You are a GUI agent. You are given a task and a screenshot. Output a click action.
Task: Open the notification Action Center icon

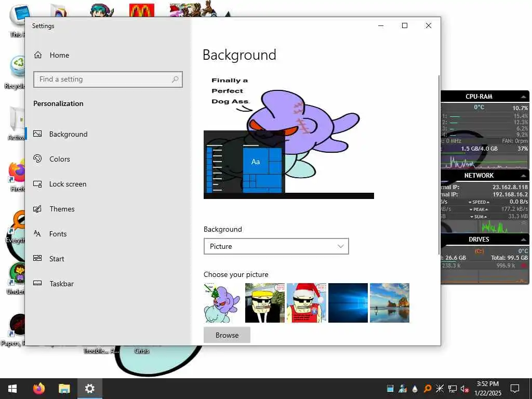coord(515,389)
